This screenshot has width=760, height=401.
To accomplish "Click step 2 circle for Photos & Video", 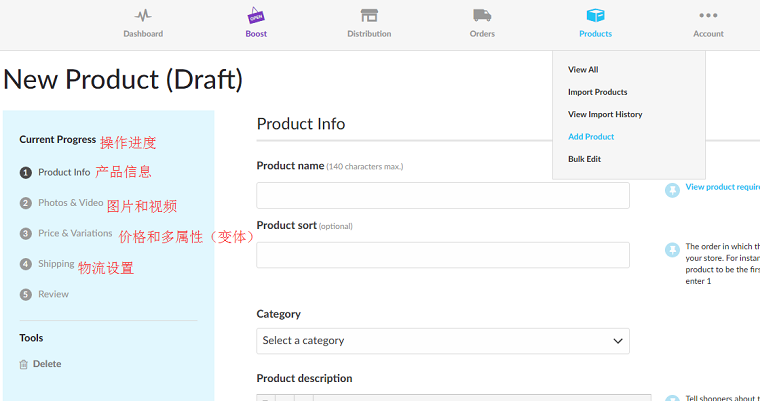I will click(26, 203).
